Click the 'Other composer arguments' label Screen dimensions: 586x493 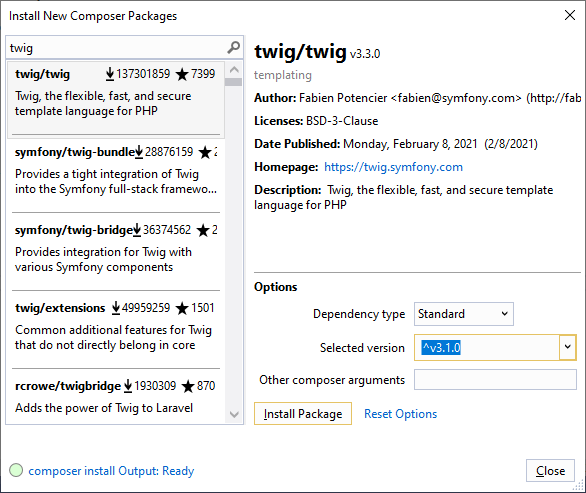tap(332, 380)
